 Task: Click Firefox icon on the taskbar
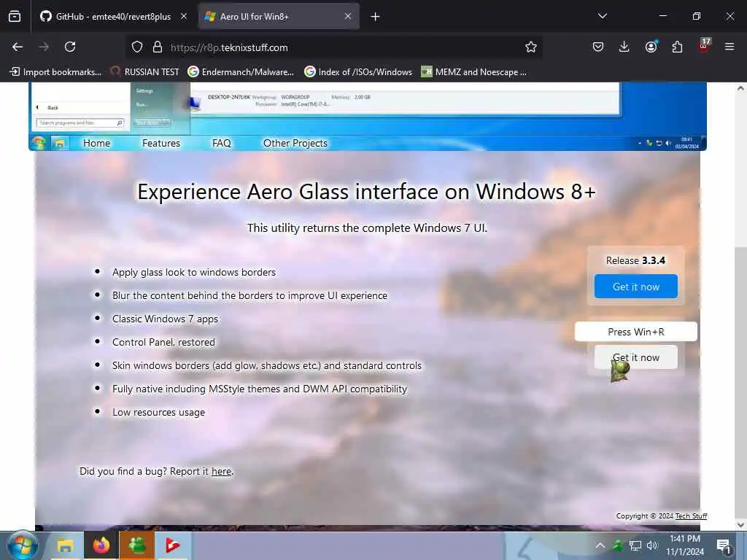(x=101, y=545)
